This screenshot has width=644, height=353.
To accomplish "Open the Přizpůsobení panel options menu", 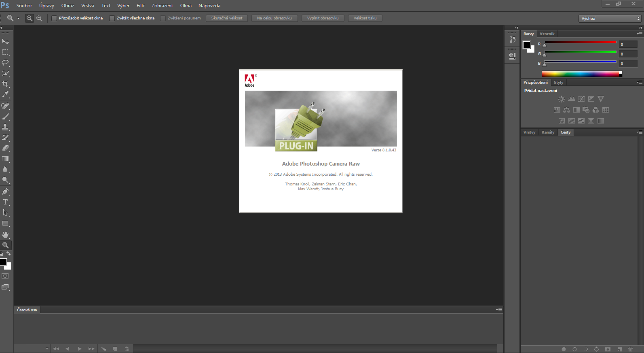I will (x=639, y=83).
